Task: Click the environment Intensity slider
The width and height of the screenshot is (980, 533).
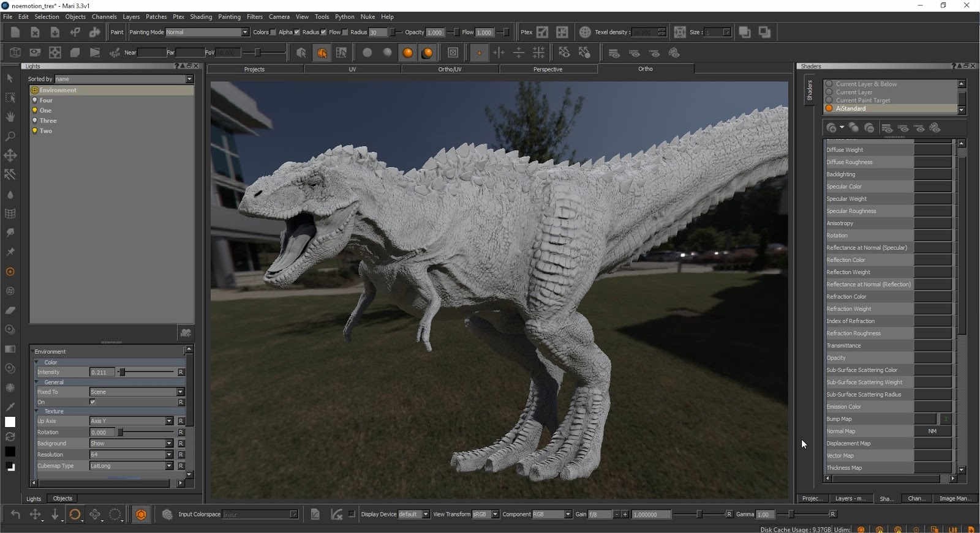Action: (147, 372)
